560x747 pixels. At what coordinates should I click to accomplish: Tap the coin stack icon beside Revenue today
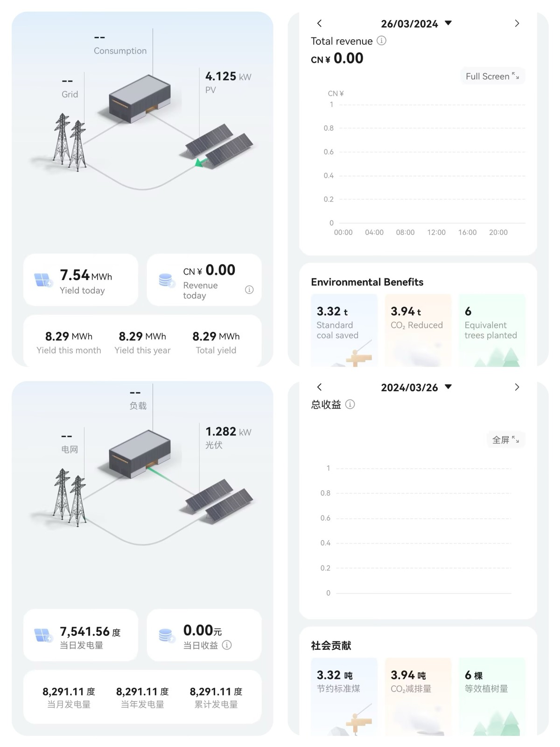167,280
